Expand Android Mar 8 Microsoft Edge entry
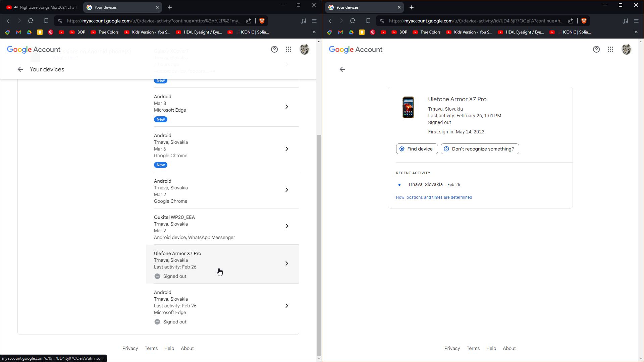This screenshot has height=362, width=644. point(287,107)
